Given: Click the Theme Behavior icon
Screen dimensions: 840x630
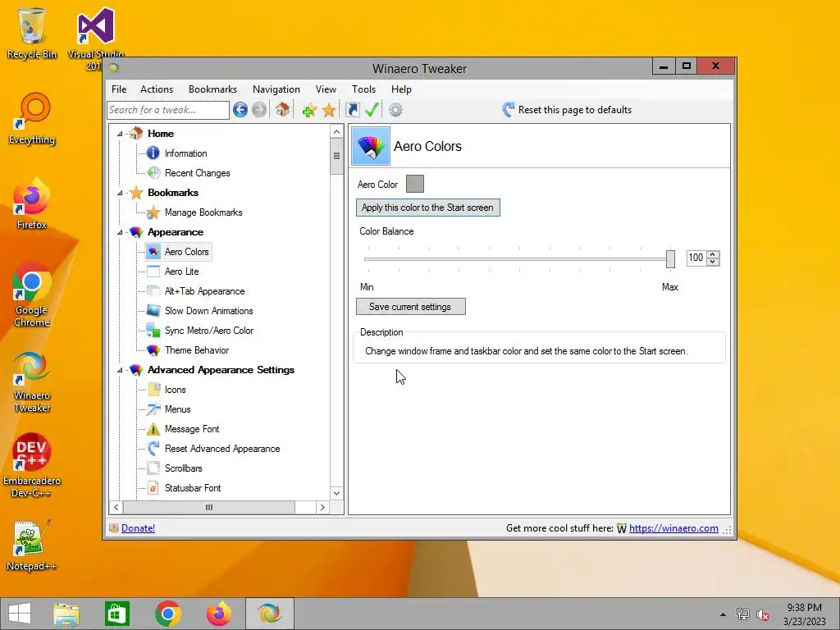Looking at the screenshot, I should (x=153, y=349).
